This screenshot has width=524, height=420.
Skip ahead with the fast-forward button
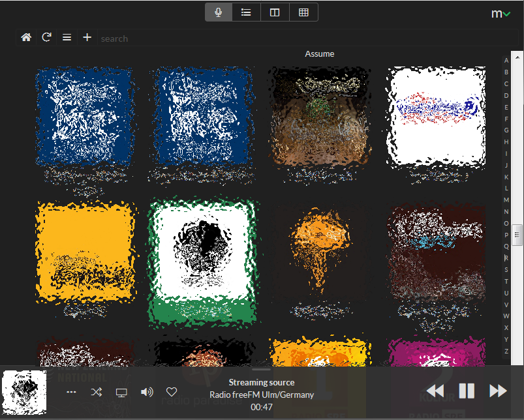pyautogui.click(x=498, y=391)
